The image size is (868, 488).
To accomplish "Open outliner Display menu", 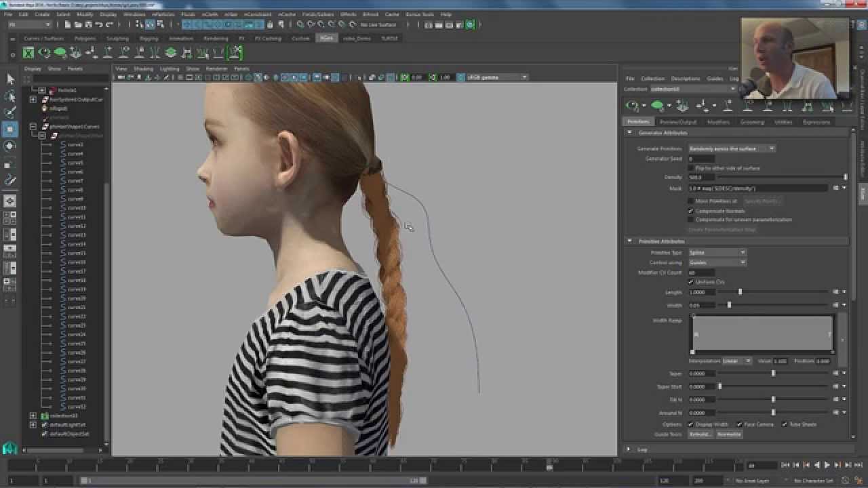I will [33, 68].
